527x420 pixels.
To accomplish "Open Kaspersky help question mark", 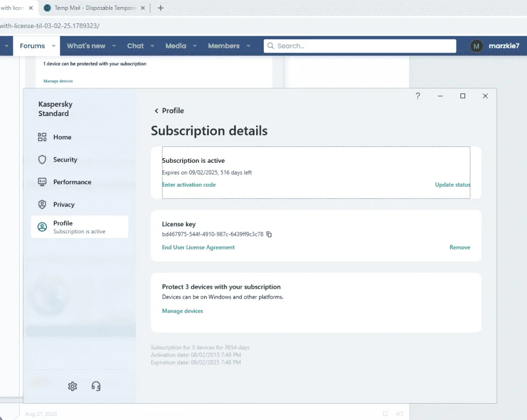I will pyautogui.click(x=418, y=96).
